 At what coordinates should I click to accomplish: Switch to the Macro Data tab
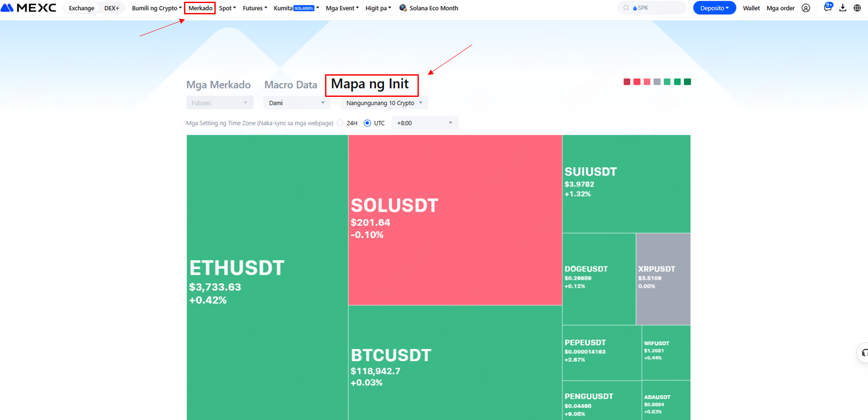[x=291, y=85]
